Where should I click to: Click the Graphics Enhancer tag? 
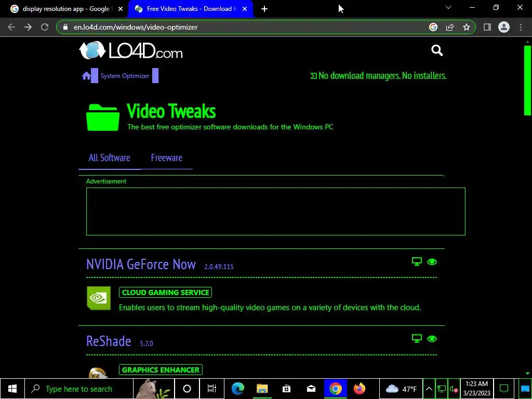161,370
